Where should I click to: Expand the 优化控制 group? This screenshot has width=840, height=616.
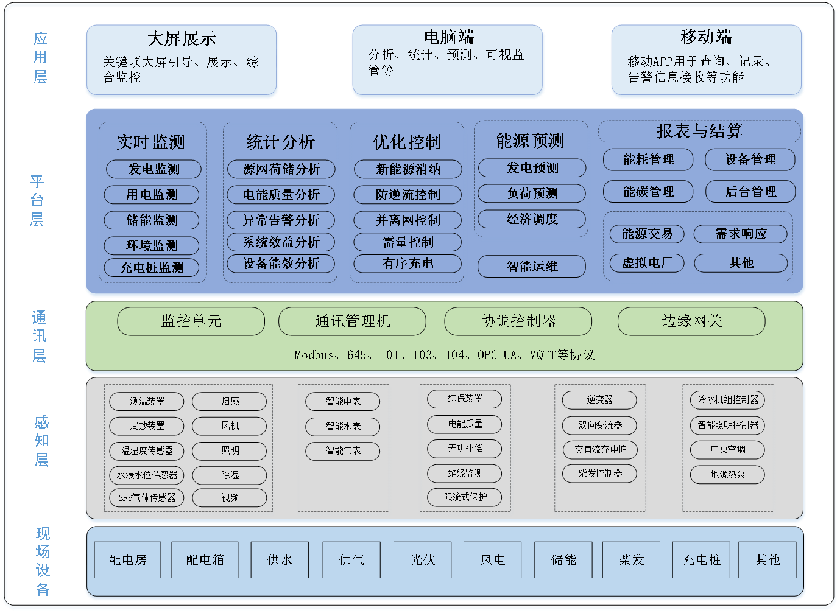tap(407, 141)
